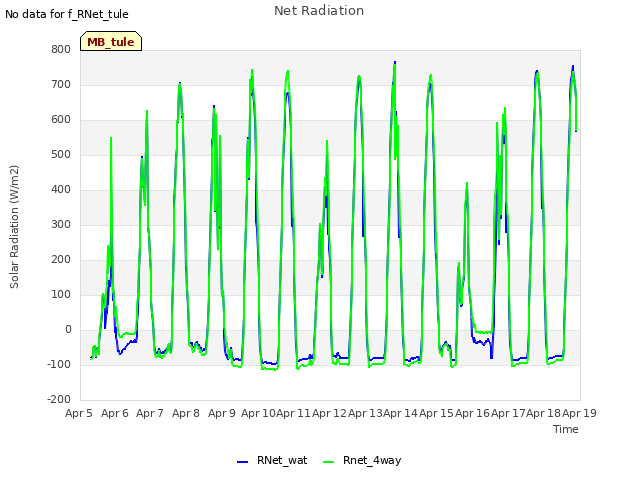Click the 0 y-axis tick label
This screenshot has height=480, width=640.
coord(68,330)
